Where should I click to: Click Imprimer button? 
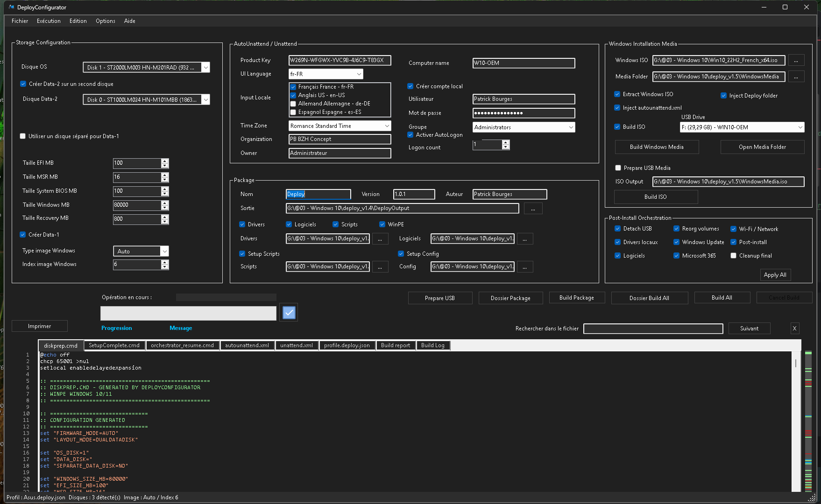(40, 326)
